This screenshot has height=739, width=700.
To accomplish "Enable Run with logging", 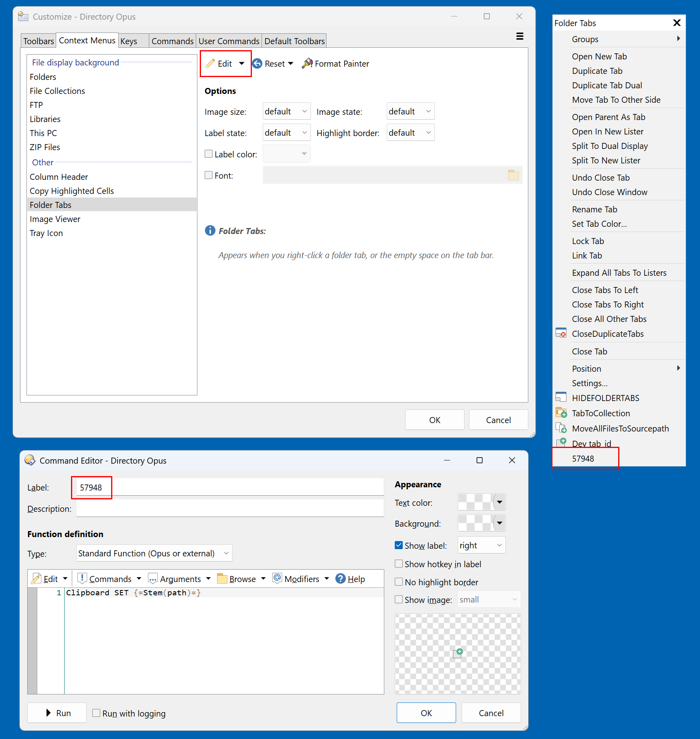I will (x=96, y=713).
